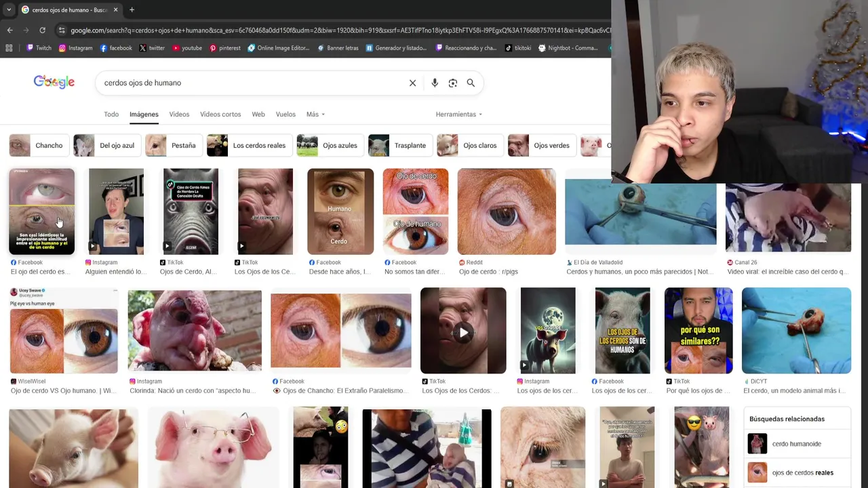Filter images by Chancho chip

[38, 145]
